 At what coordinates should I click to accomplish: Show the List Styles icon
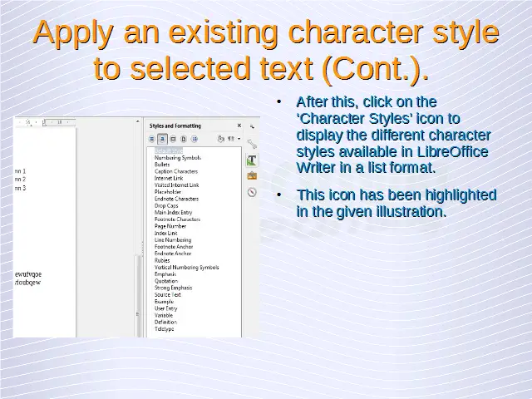(x=195, y=139)
